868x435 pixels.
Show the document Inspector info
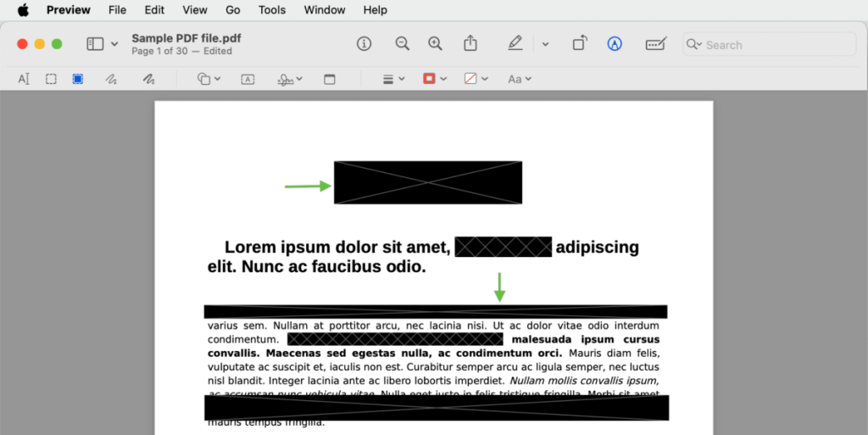click(x=364, y=44)
